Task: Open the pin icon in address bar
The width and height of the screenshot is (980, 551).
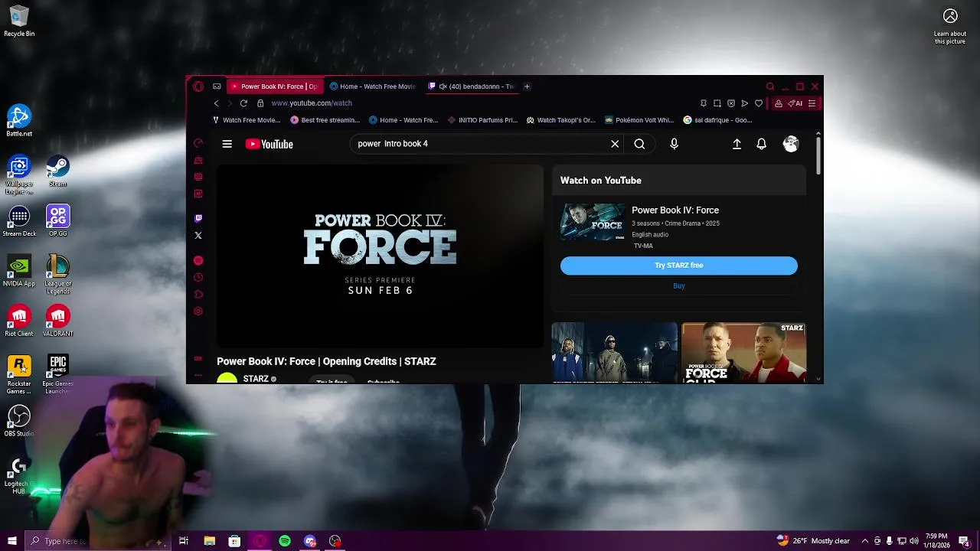Action: [704, 103]
